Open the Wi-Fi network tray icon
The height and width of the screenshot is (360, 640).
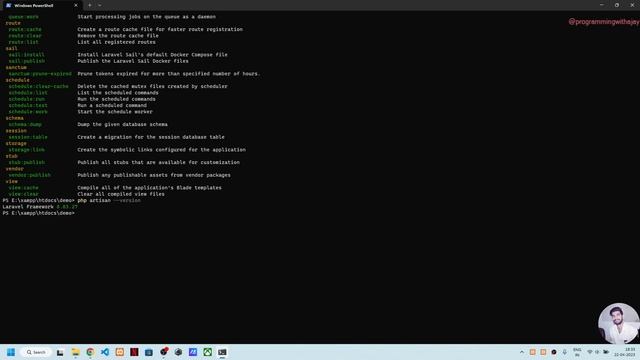tap(590, 352)
